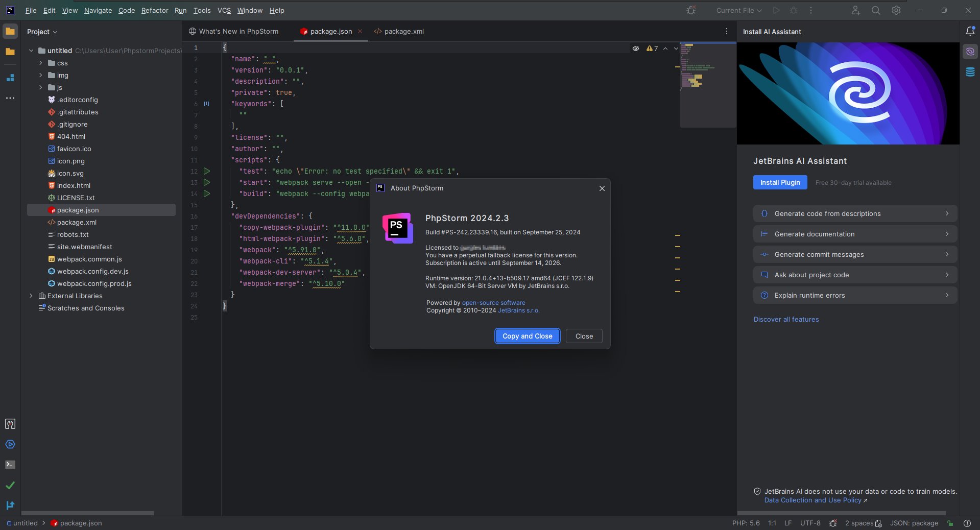This screenshot has width=980, height=530.
Task: Open the Refactor menu
Action: click(x=154, y=10)
